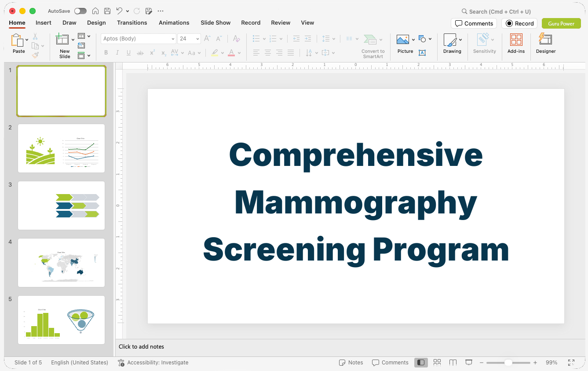The image size is (588, 371).
Task: Click the Justify text alignment icon
Action: pos(291,53)
